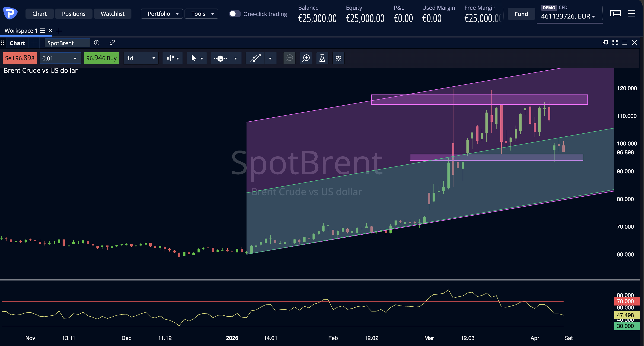Expand the Portfolio dropdown
The width and height of the screenshot is (644, 346).
(x=162, y=14)
